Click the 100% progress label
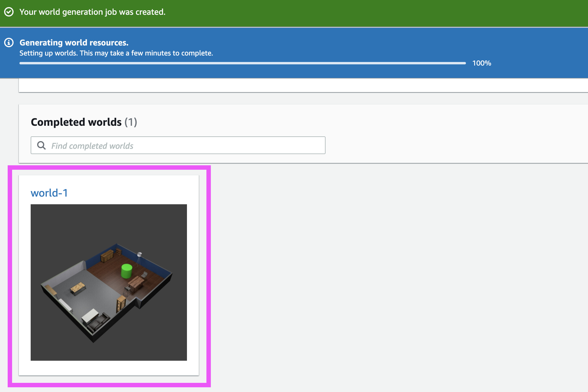The image size is (588, 392). point(482,63)
